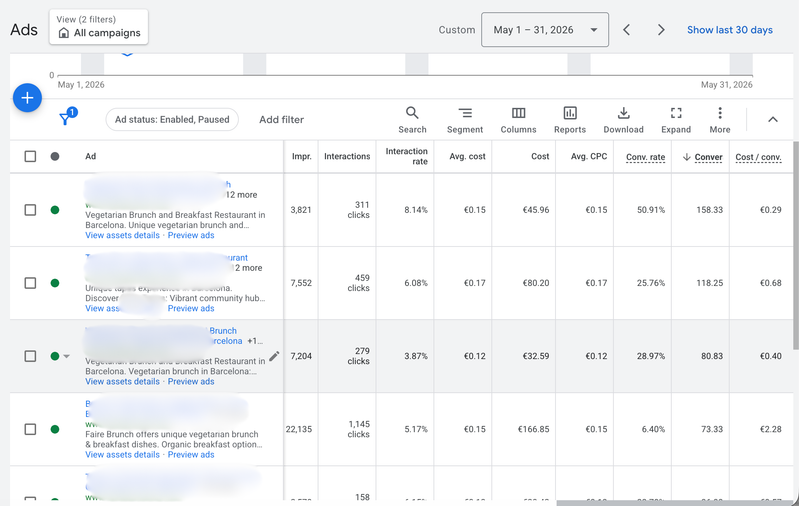The height and width of the screenshot is (506, 799).
Task: Open the Segment options
Action: pyautogui.click(x=465, y=120)
